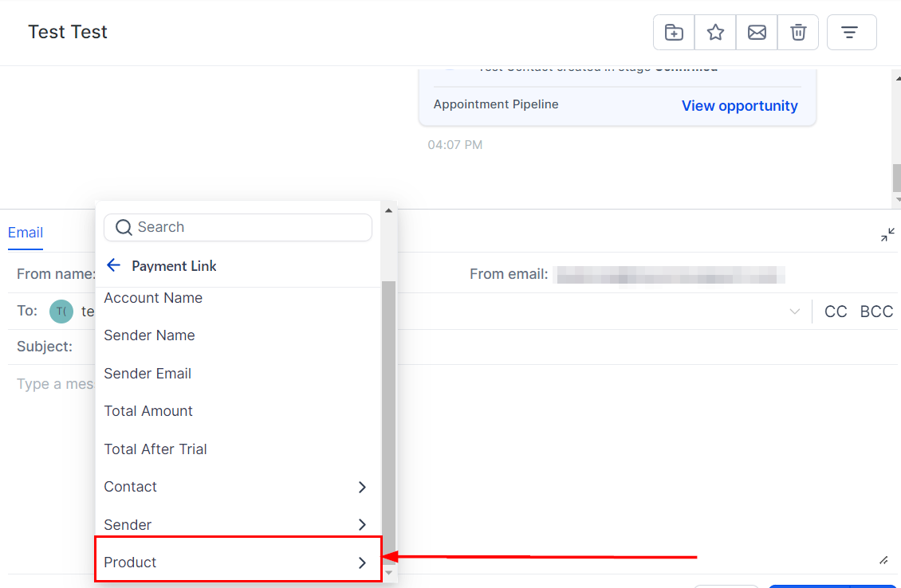Viewport: 901px width, 588px height.
Task: Click the envelope mark-unread icon
Action: (757, 33)
